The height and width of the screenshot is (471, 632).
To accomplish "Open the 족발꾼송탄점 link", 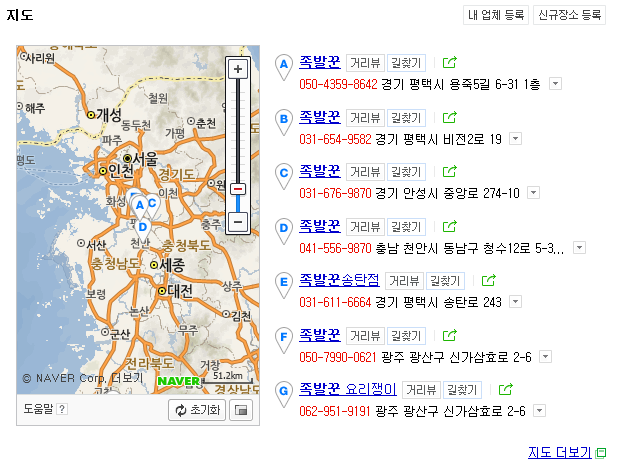I will (339, 280).
